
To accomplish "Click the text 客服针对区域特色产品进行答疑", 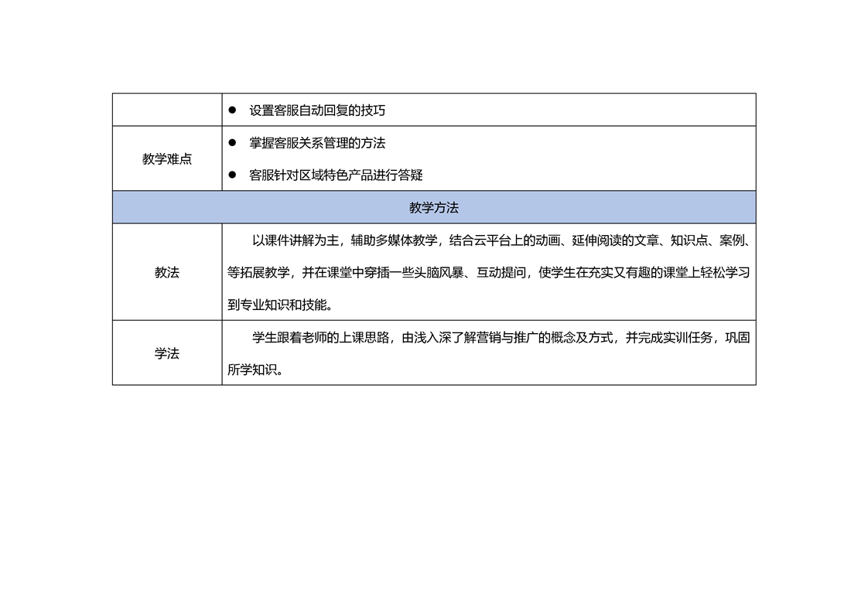I will click(x=336, y=175).
